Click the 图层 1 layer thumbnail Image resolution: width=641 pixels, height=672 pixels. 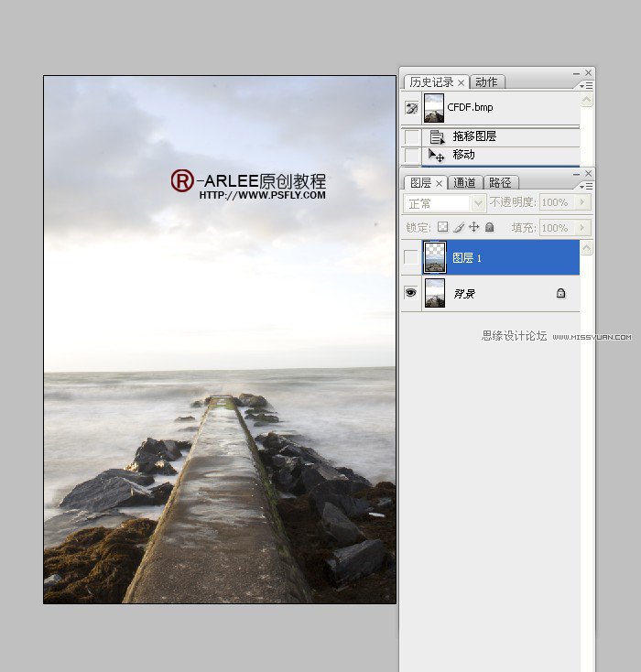coord(435,257)
